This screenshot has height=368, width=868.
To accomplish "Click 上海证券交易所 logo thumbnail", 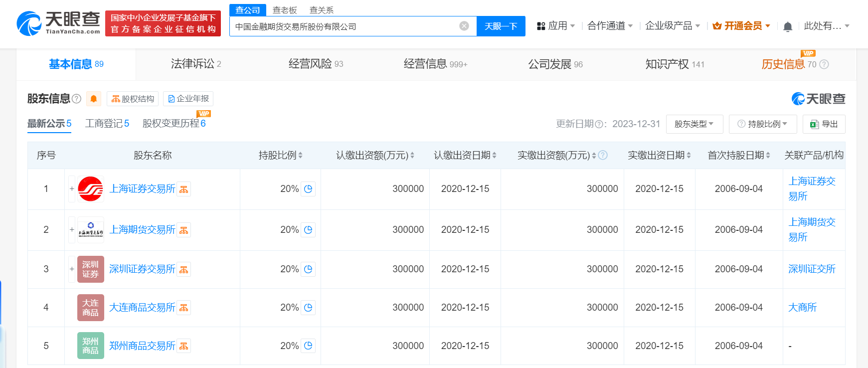I will point(91,189).
